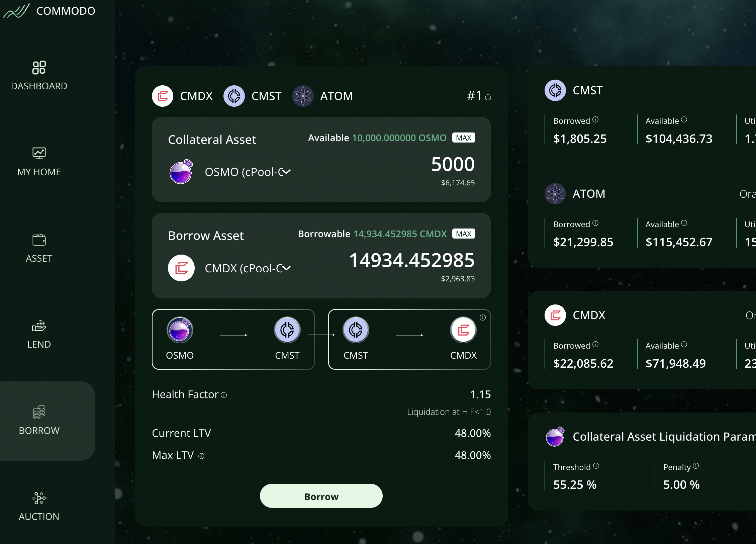The image size is (756, 544).
Task: Open the Auction sidebar icon
Action: (39, 498)
